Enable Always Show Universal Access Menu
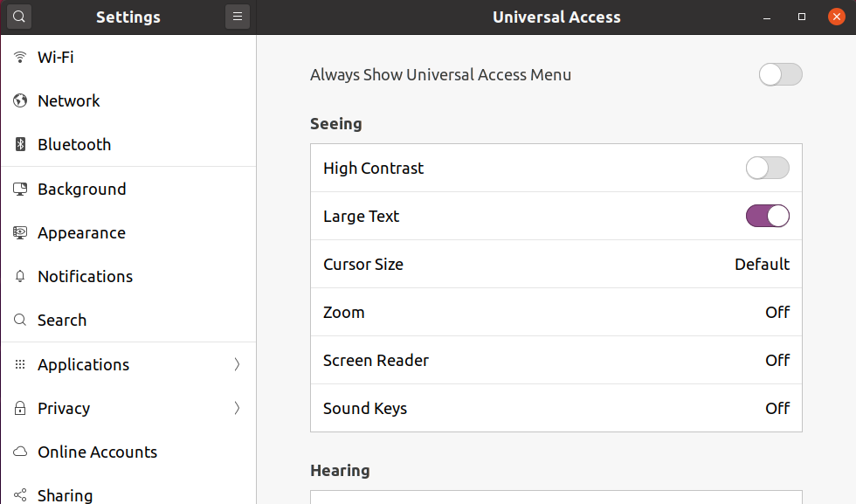The image size is (856, 504). click(x=780, y=74)
